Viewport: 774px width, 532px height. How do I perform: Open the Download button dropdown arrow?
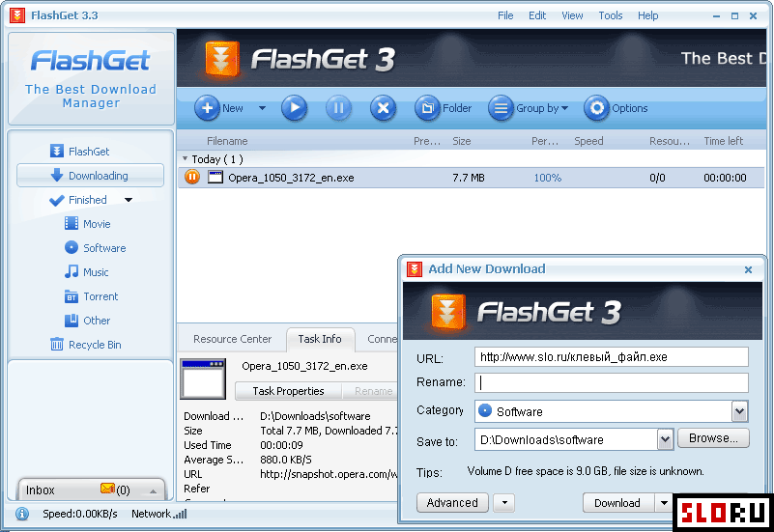tap(664, 503)
